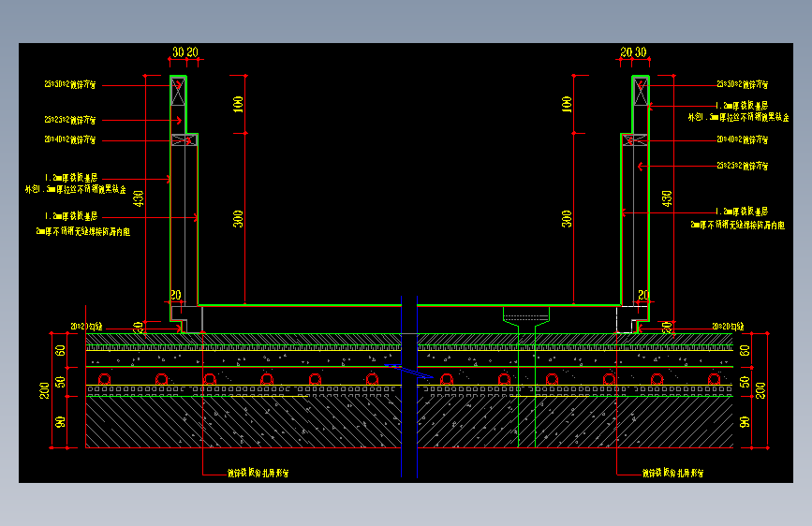Select left note "2mm厚不锈钢无缝焊接防漏内胆"
812x526 pixels.
point(82,231)
